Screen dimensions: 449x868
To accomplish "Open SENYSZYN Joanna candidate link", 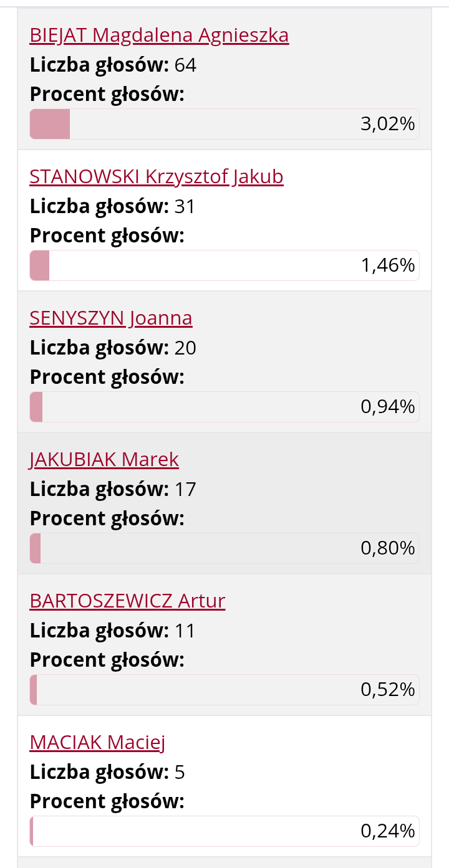I will click(111, 318).
